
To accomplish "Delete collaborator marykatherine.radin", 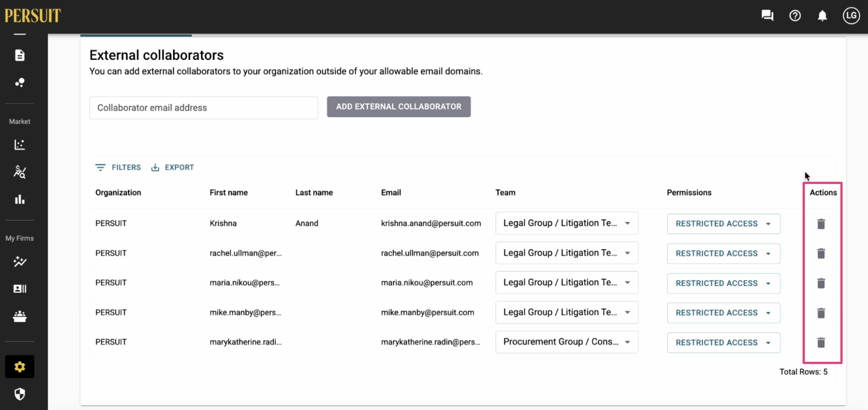I will tap(821, 343).
